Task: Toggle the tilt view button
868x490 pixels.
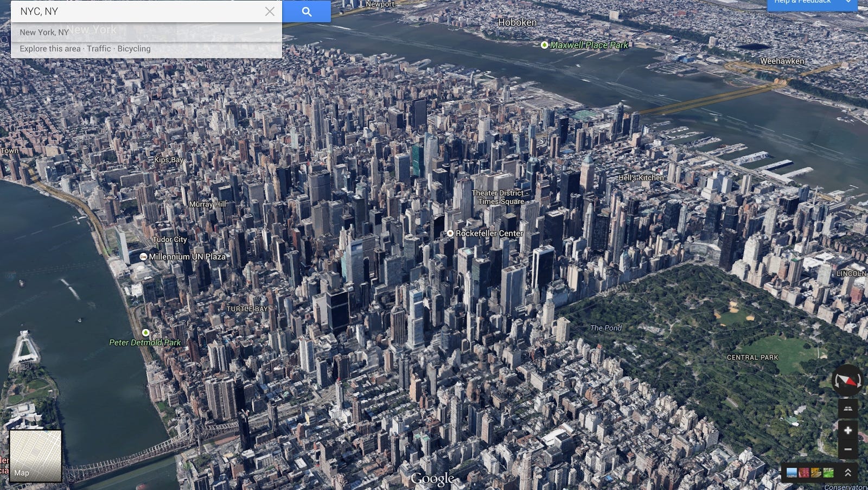Action: [847, 409]
